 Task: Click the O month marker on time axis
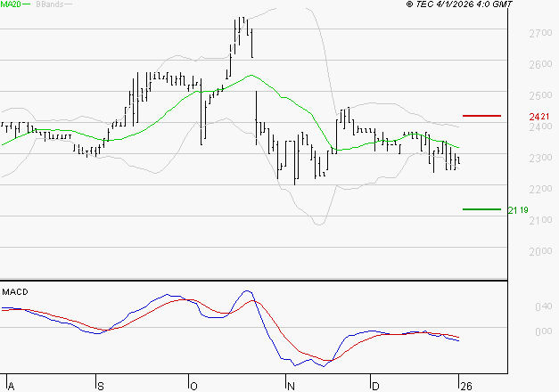(x=193, y=387)
